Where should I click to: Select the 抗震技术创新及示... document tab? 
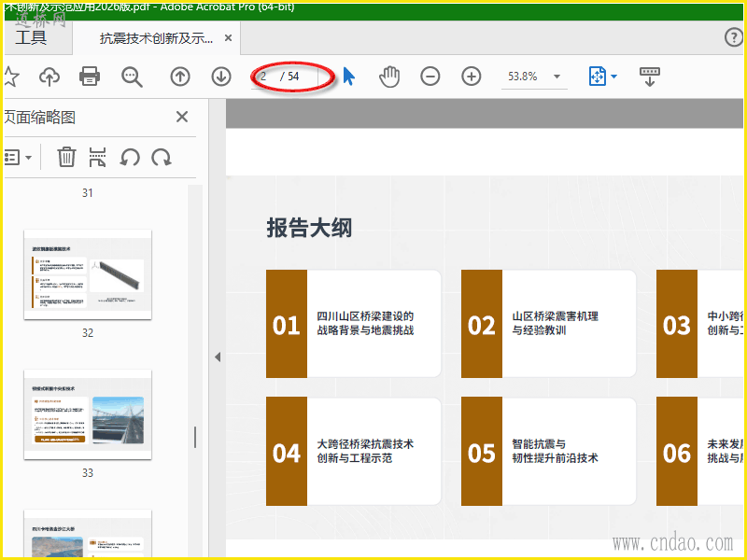coord(156,38)
